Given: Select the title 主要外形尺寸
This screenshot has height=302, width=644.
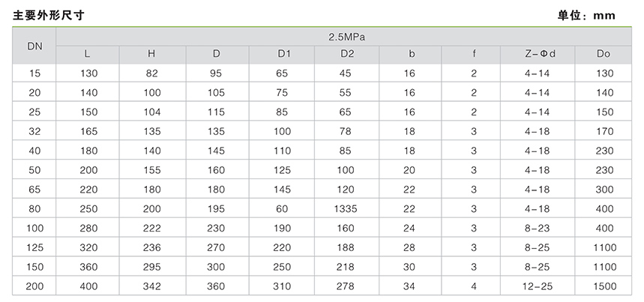Looking at the screenshot, I should coord(49,16).
